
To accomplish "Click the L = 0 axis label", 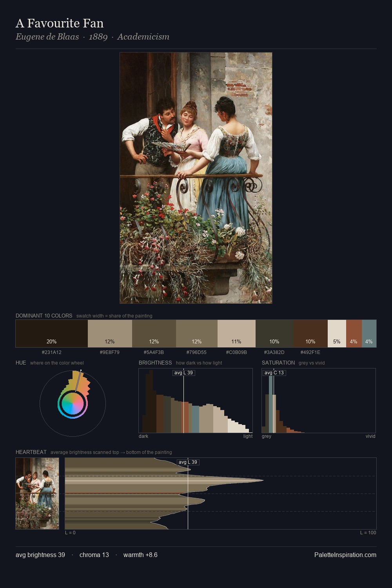I will [70, 533].
